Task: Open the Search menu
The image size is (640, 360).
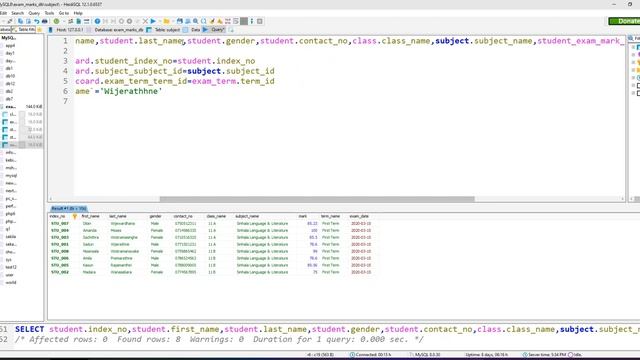Action: pos(17,13)
